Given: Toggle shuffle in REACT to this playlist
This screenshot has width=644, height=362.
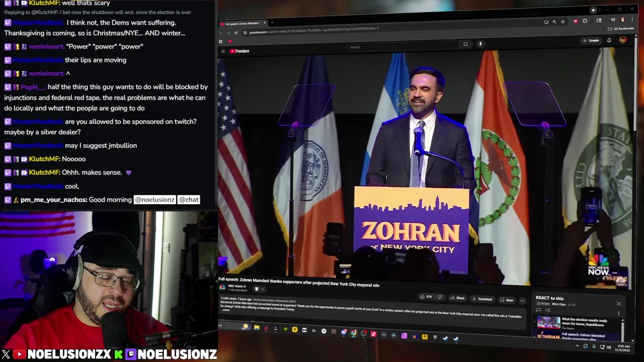Looking at the screenshot, I should pyautogui.click(x=547, y=310).
